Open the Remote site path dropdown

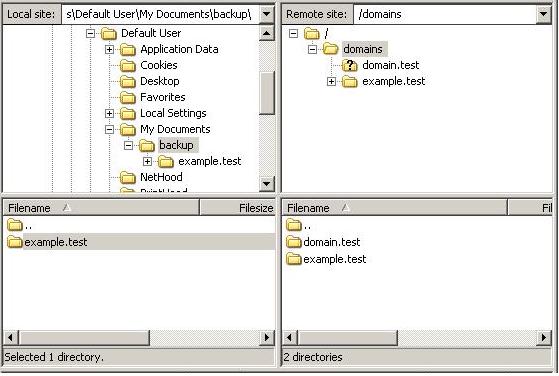[543, 14]
